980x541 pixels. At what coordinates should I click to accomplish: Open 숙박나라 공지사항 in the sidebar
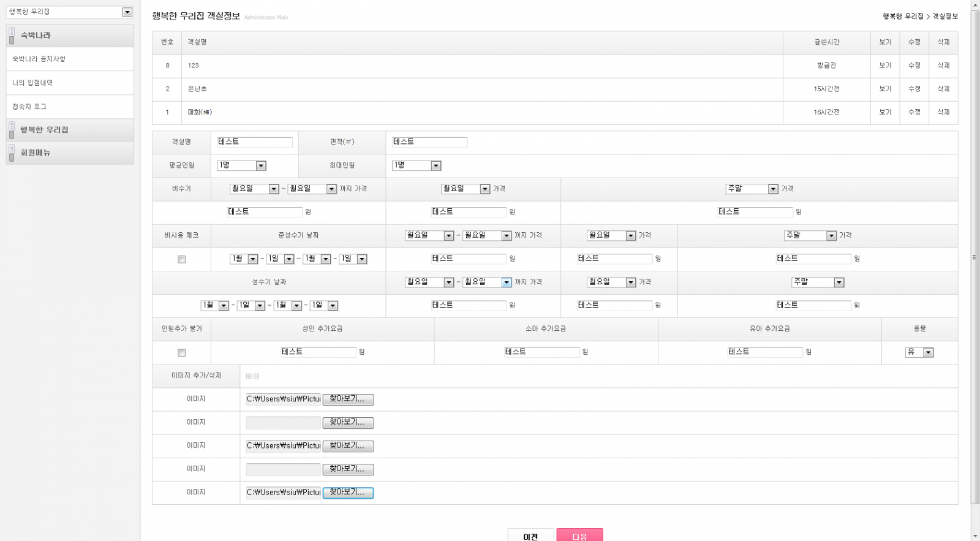click(39, 59)
